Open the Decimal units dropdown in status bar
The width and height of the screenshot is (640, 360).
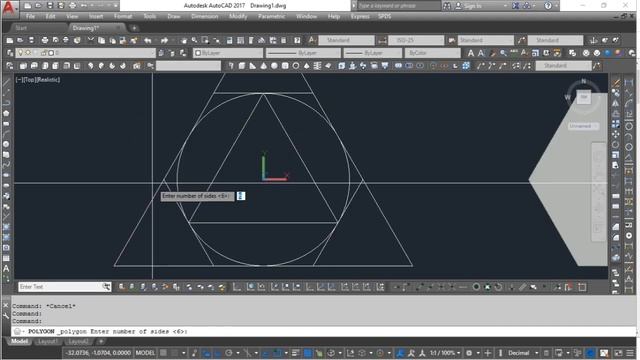coord(522,353)
